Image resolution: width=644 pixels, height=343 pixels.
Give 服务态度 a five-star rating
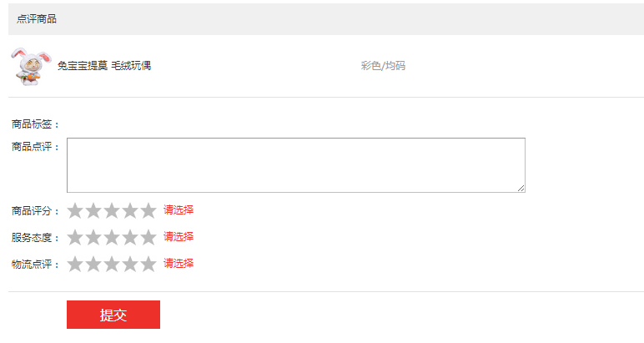click(148, 238)
